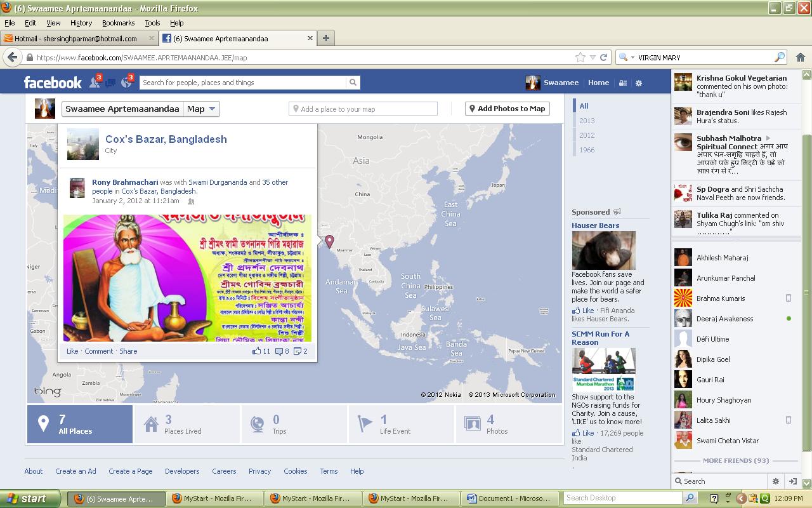Select the Places Lived tab
Screen dimensions: 812x508
click(x=187, y=424)
